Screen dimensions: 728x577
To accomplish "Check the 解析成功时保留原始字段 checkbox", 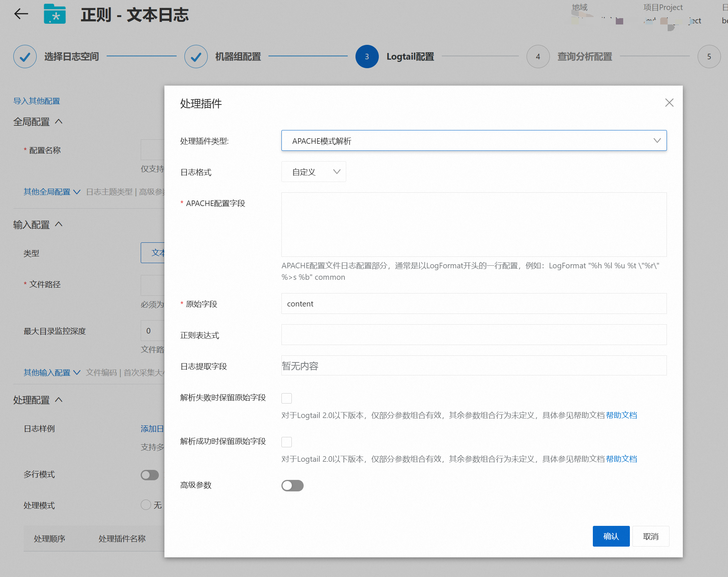I will pyautogui.click(x=287, y=442).
